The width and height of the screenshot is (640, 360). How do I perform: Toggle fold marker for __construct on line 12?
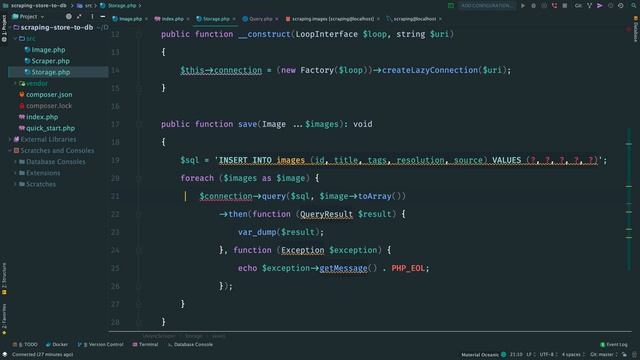click(139, 34)
